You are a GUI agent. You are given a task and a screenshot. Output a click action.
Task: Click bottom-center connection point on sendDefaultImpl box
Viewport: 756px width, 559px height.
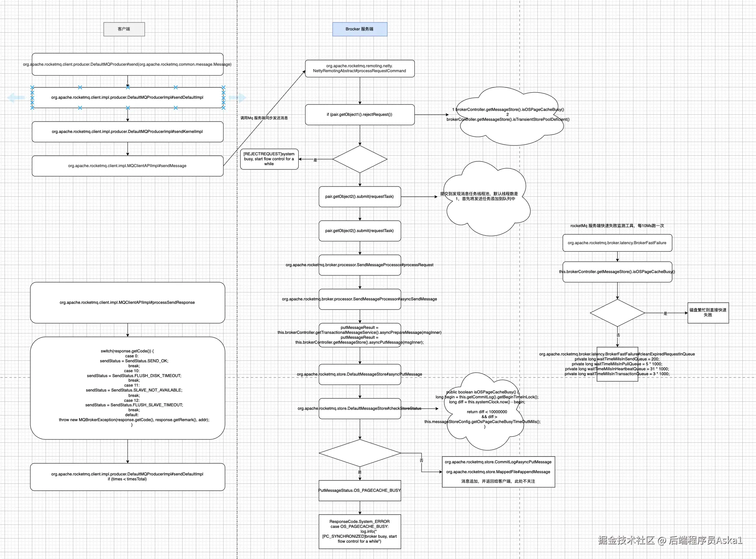coord(128,108)
